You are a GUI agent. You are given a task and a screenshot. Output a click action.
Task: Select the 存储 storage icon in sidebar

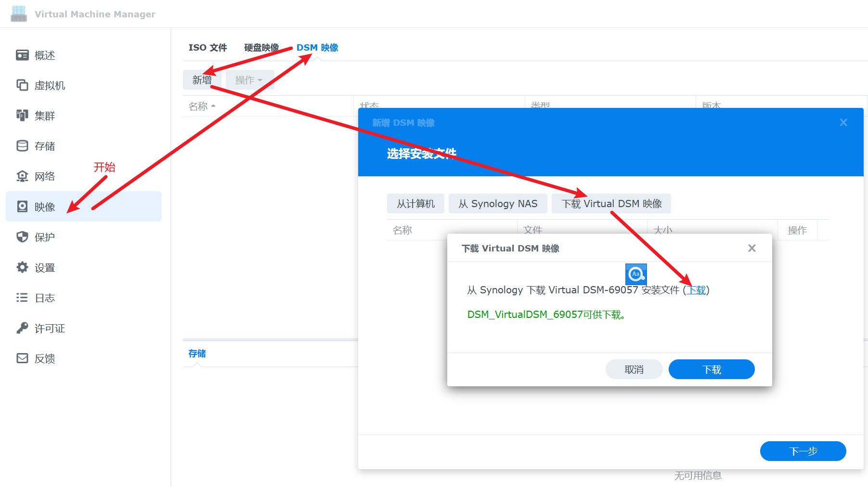[22, 145]
